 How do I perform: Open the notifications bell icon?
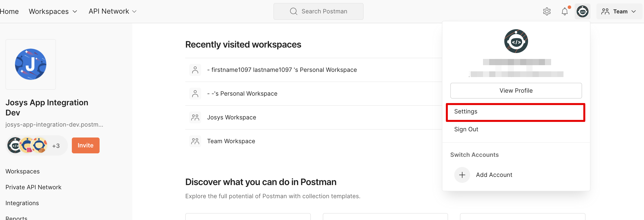pyautogui.click(x=564, y=11)
